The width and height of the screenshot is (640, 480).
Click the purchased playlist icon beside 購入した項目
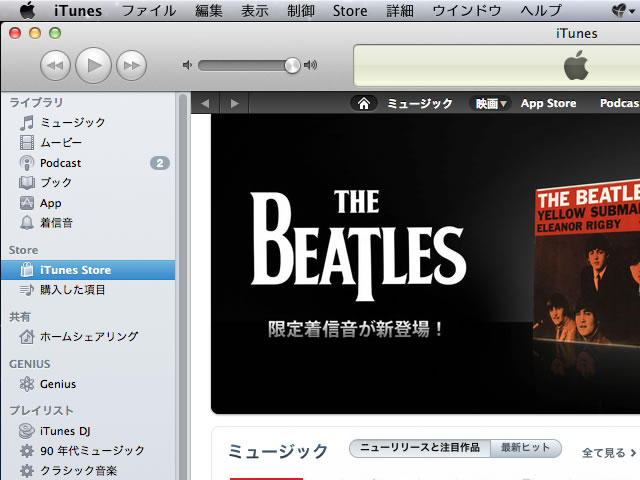click(27, 290)
